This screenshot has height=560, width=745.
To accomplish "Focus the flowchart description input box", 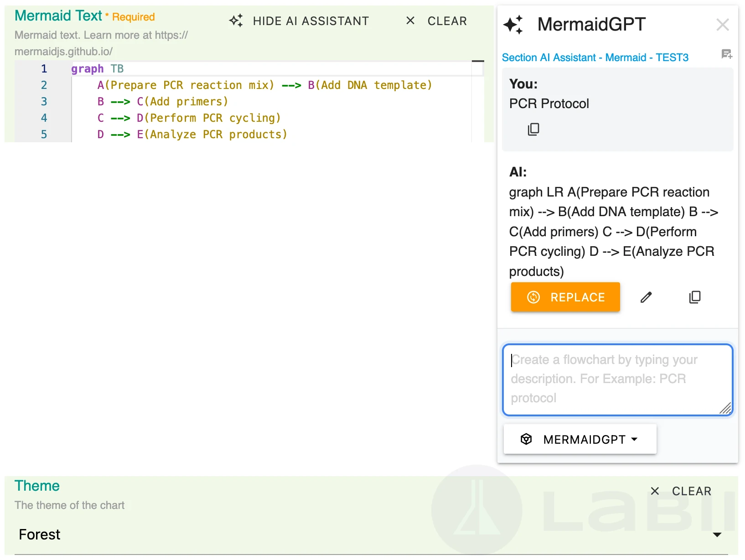I will pos(618,380).
